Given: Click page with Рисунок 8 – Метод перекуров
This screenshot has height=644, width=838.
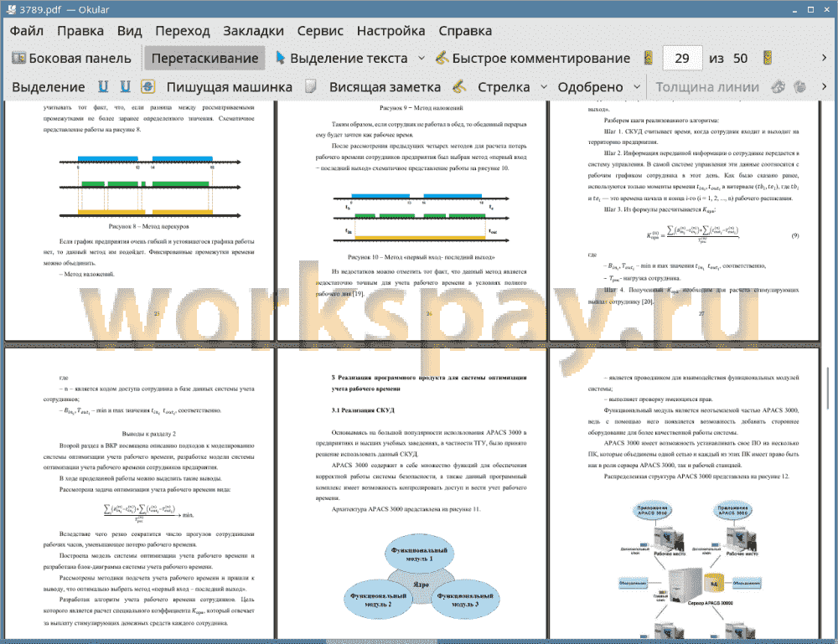Looking at the screenshot, I should [x=139, y=220].
